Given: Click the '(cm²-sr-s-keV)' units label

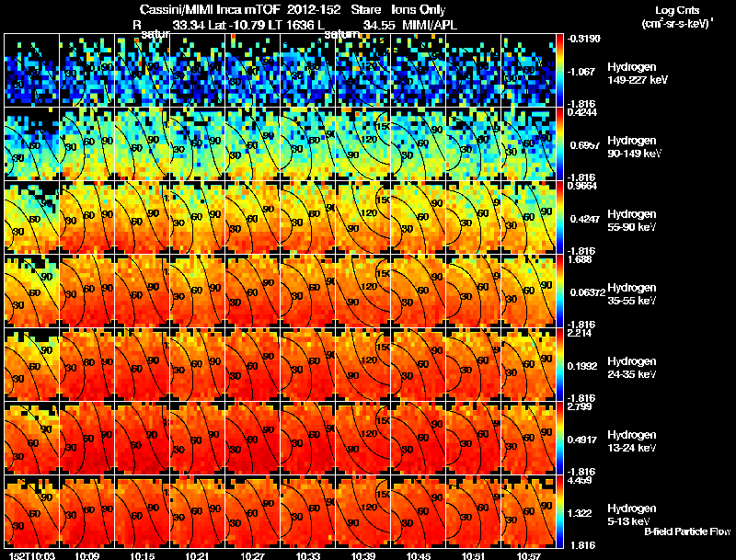Looking at the screenshot, I should point(677,24).
